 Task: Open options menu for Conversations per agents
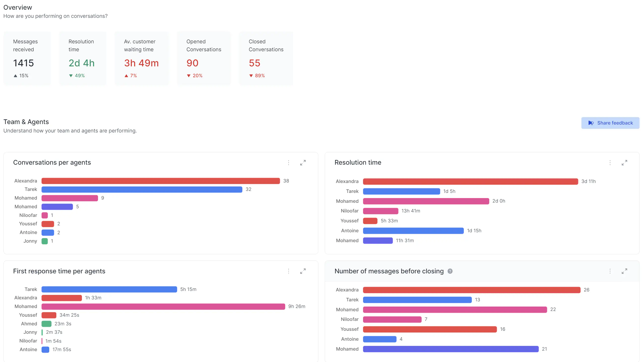pos(289,163)
